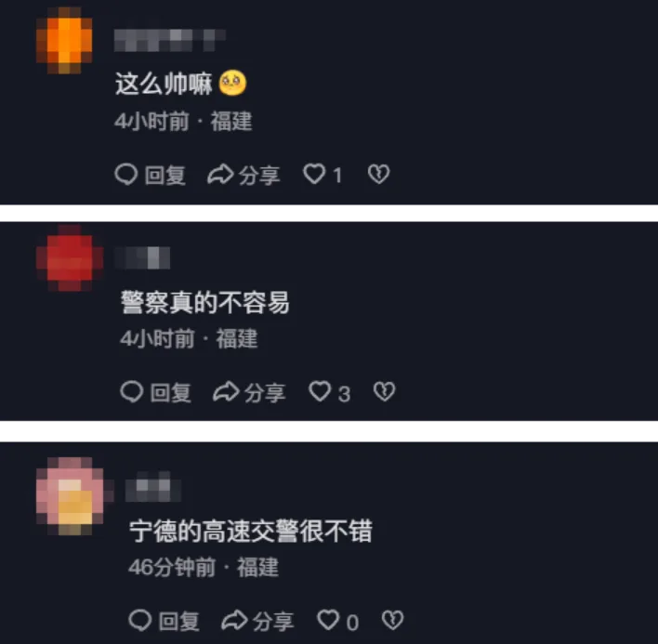This screenshot has height=644, width=658.
Task: Click 回复 text under third comment
Action: (179, 622)
